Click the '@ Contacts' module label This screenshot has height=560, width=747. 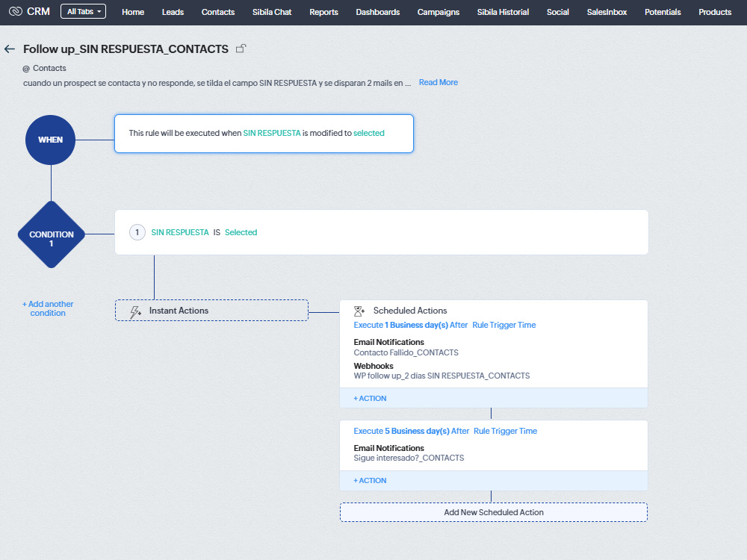pyautogui.click(x=44, y=68)
